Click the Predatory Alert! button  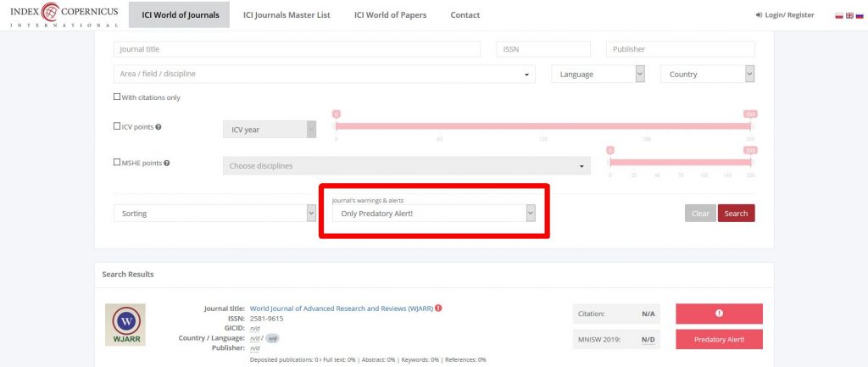point(719,339)
